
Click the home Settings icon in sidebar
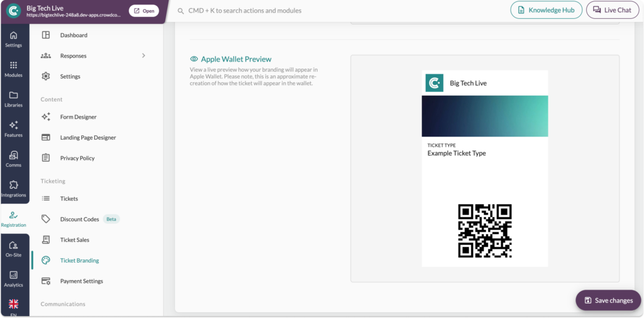[13, 38]
